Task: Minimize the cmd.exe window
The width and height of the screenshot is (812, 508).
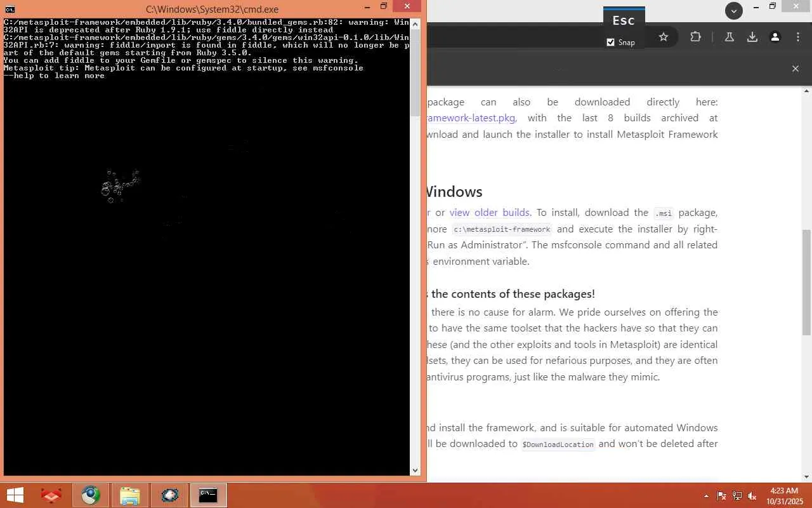Action: pyautogui.click(x=367, y=7)
